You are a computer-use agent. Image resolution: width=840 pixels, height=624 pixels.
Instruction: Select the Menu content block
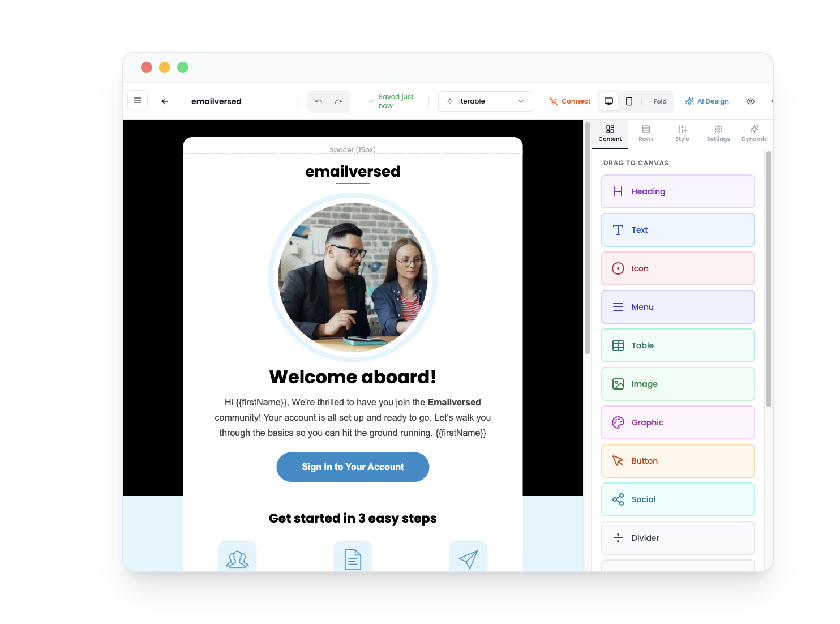678,307
